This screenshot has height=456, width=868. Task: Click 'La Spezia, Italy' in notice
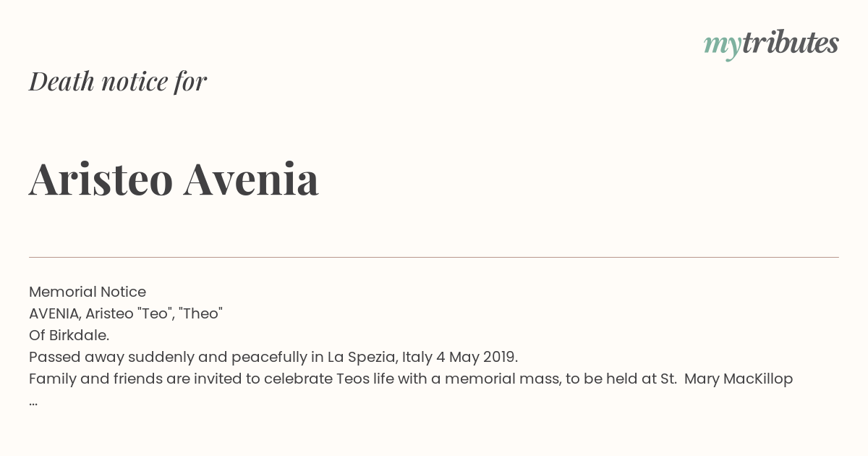click(380, 357)
